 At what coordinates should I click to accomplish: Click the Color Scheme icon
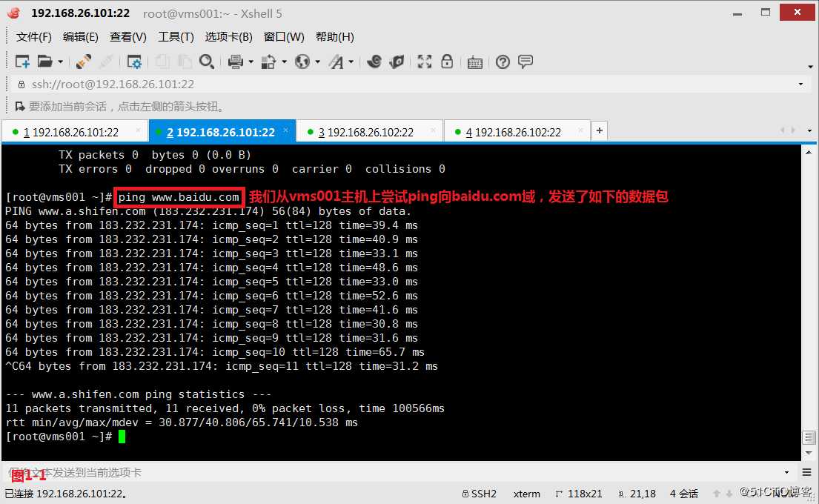[268, 62]
